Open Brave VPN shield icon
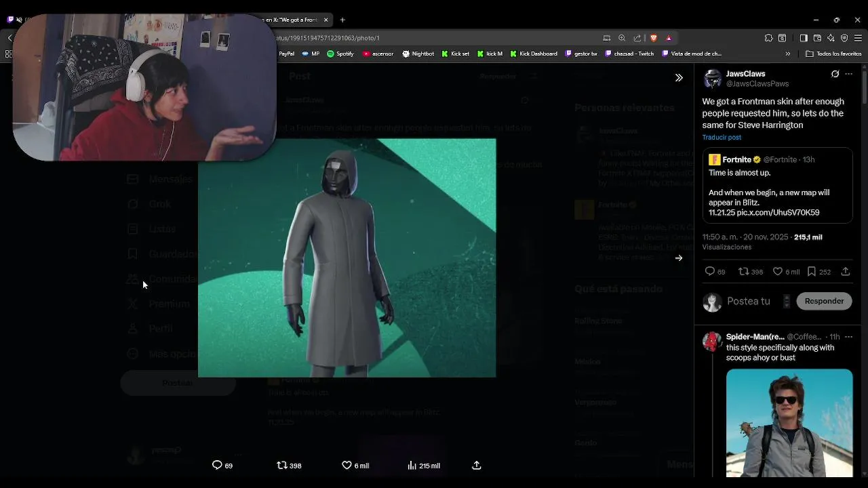 click(x=844, y=38)
